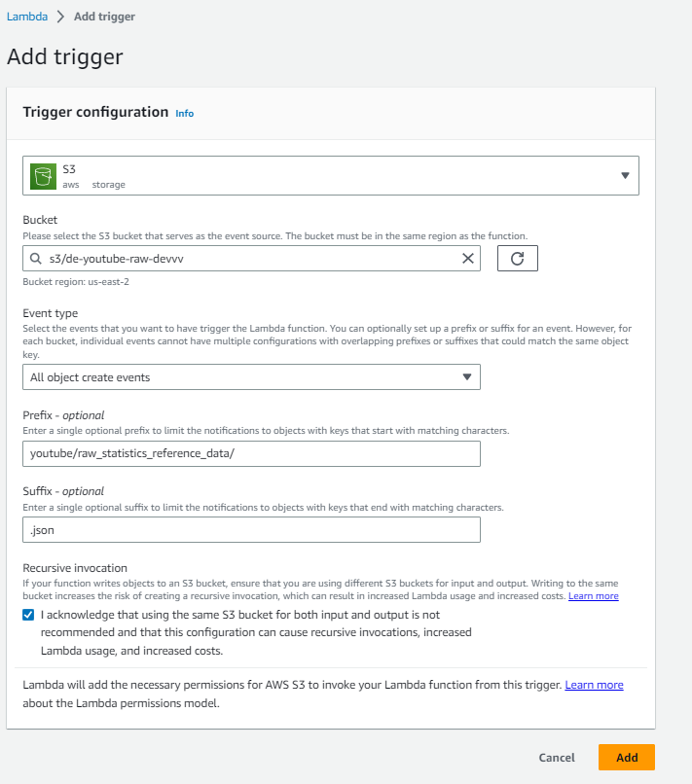Open the Lambda breadcrumb link

point(27,16)
